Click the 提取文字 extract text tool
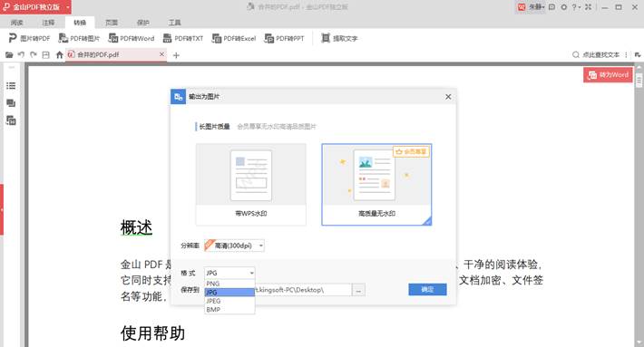 (x=339, y=39)
